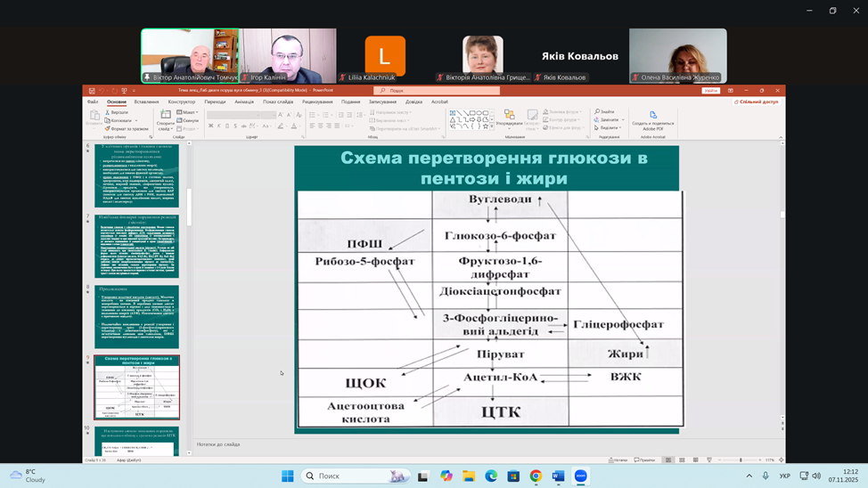Toggle strikethrough formatting
This screenshot has height=488, width=868.
point(243,126)
